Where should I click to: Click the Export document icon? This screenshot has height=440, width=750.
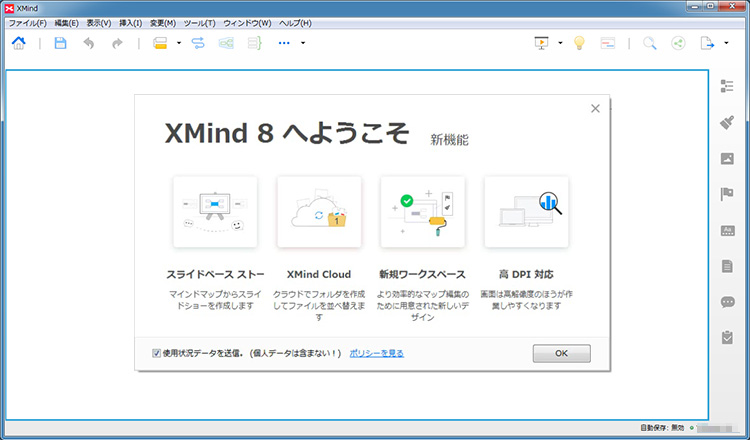pos(707,43)
